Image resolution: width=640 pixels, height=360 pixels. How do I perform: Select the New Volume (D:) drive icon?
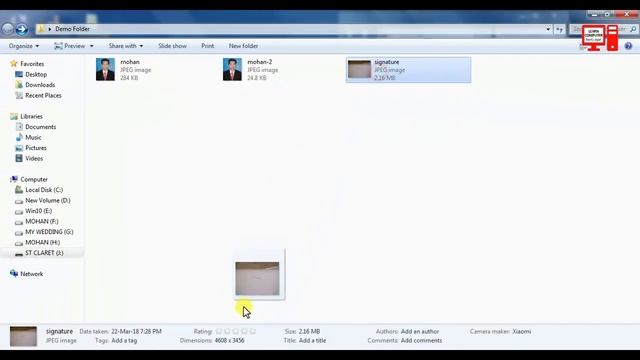point(19,201)
